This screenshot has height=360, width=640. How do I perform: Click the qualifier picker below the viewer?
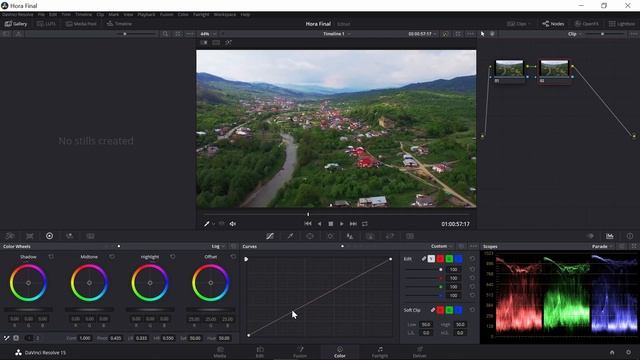pyautogui.click(x=207, y=224)
